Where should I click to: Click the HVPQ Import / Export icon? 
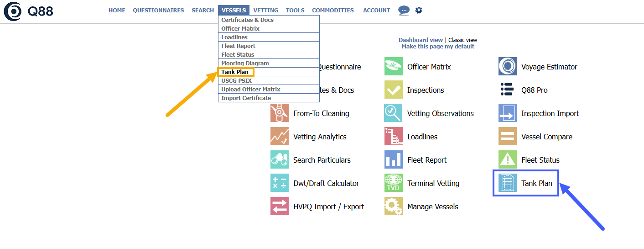click(280, 207)
